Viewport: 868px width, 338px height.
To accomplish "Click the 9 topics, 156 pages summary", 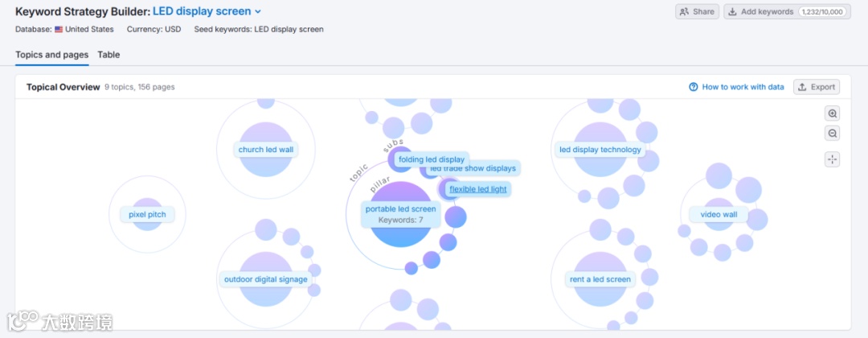I will pos(140,87).
